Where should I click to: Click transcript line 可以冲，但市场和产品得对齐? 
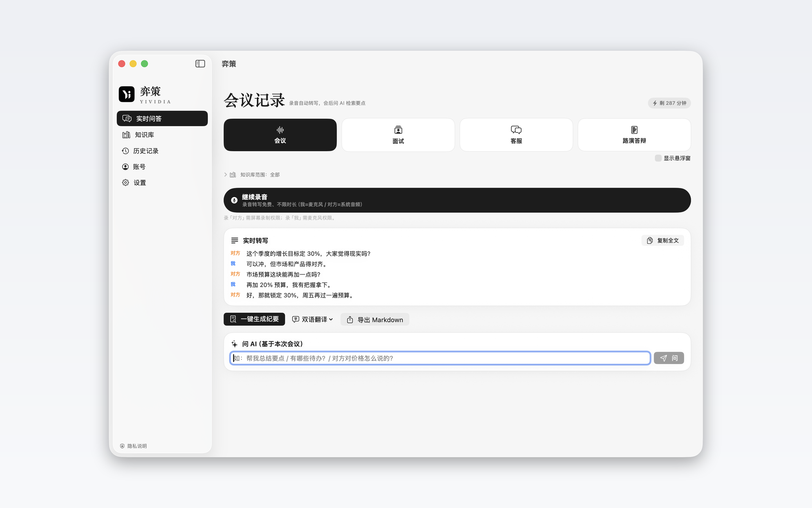pyautogui.click(x=288, y=264)
